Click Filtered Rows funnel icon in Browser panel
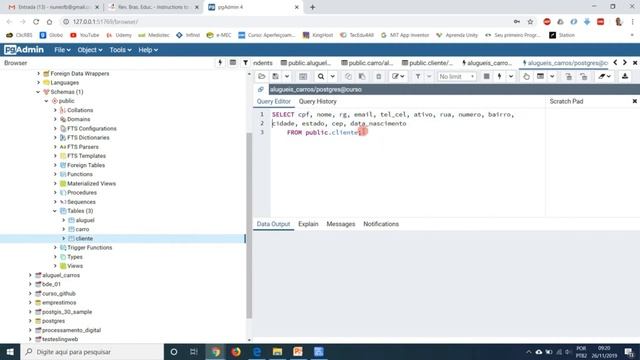This screenshot has width=640, height=360. click(245, 62)
